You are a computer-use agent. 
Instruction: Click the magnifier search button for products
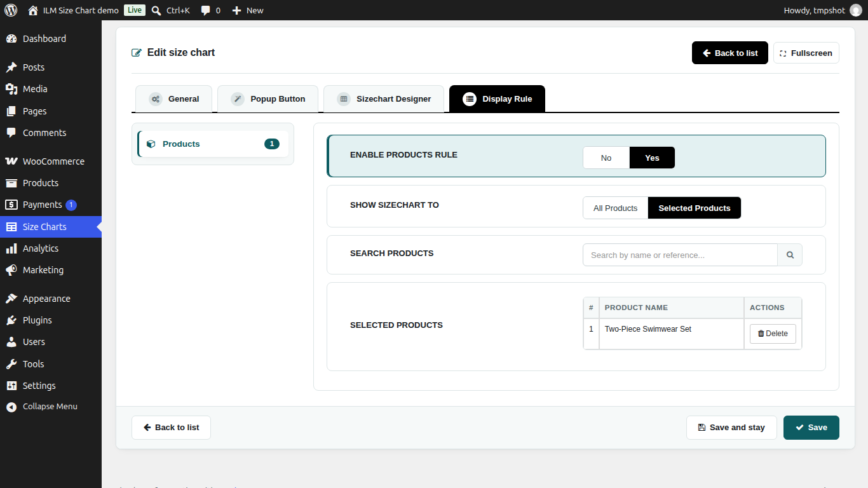[790, 255]
